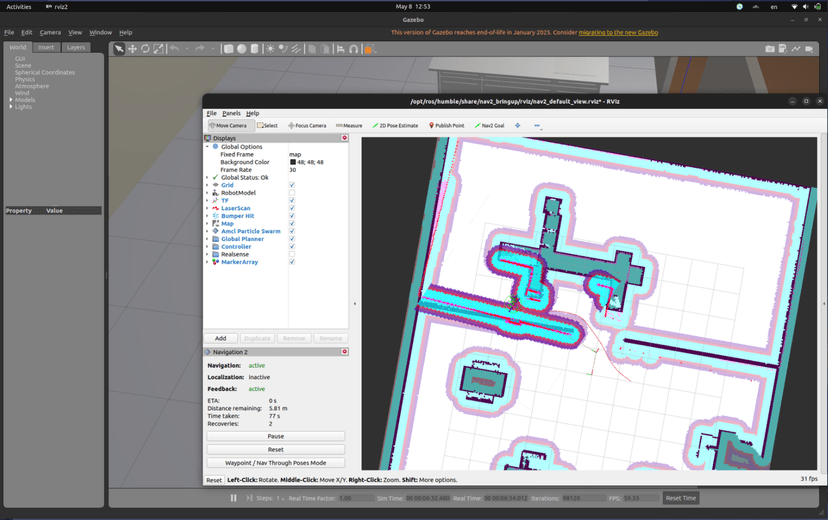Click the Gazebo copy icon
The image size is (828, 520).
pos(312,49)
